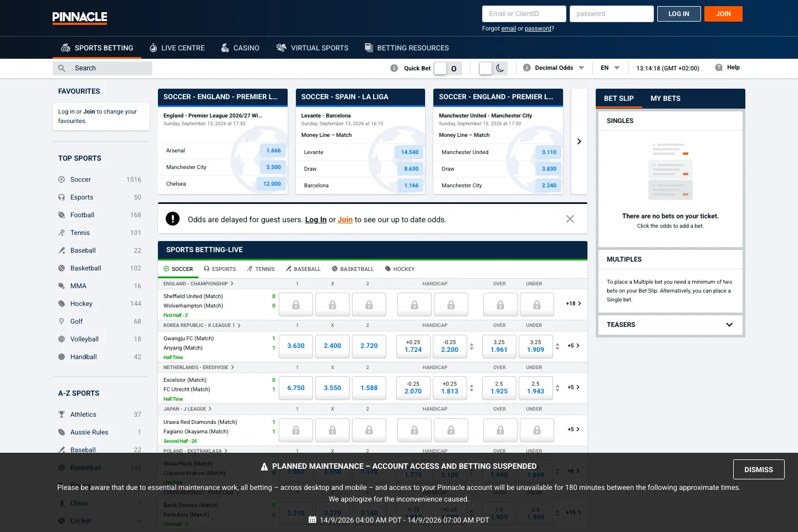The width and height of the screenshot is (798, 532).
Task: Open Esports in Top Sports
Action: point(100,197)
